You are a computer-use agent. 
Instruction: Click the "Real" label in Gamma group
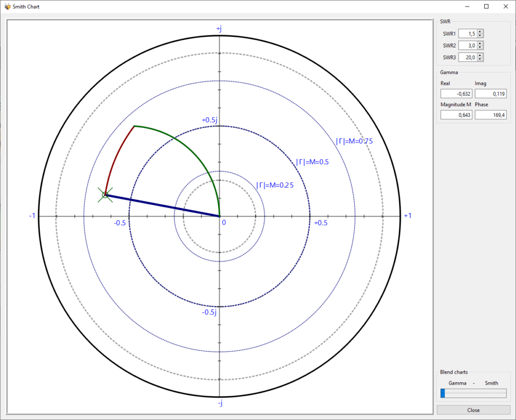[x=445, y=83]
